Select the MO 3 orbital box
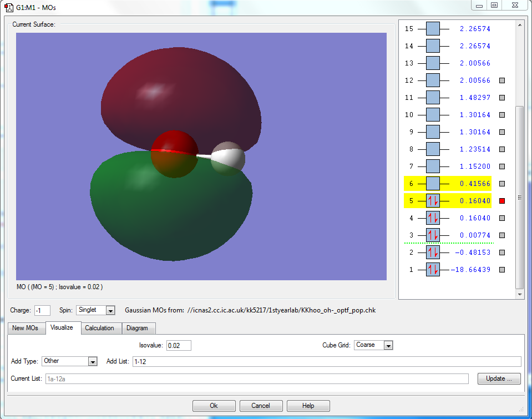This screenshot has height=419, width=532. pos(433,235)
